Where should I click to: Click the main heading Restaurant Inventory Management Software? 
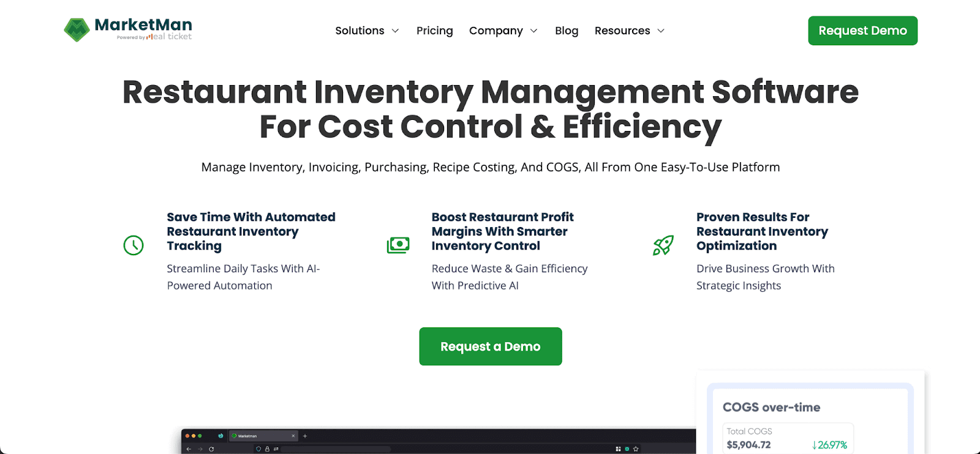tap(491, 109)
